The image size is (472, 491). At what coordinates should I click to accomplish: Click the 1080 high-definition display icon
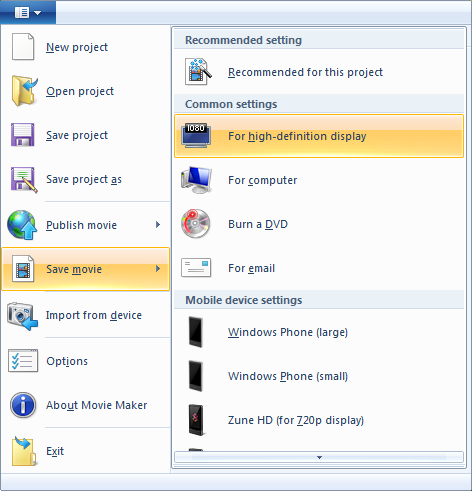point(196,135)
